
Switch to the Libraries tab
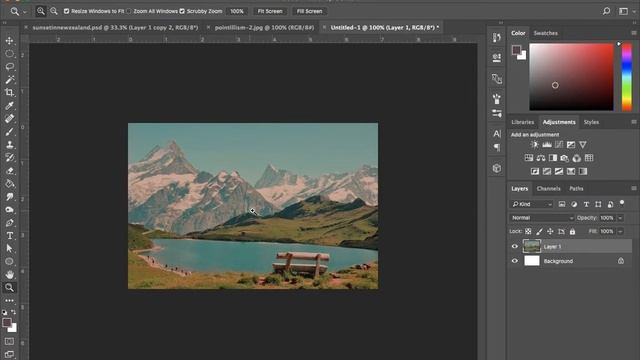522,122
